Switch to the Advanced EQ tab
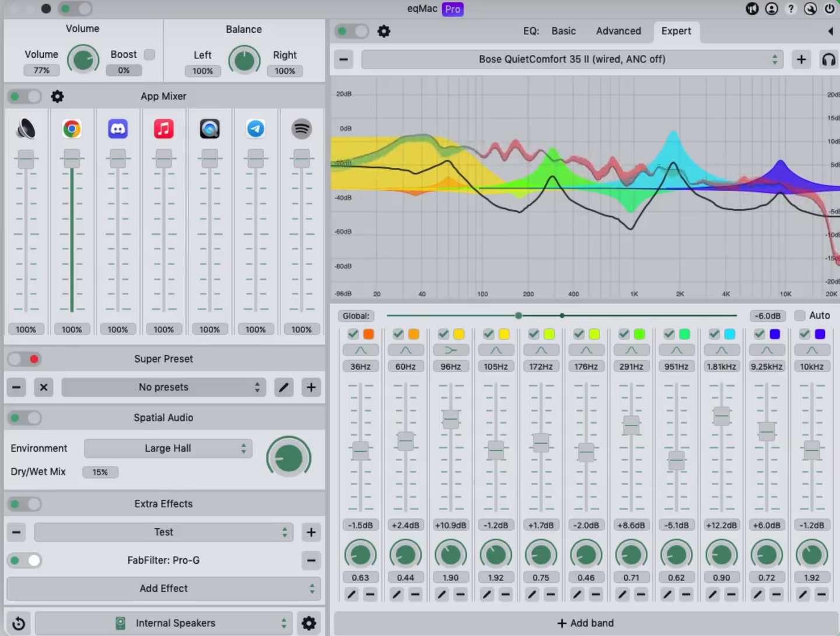The image size is (840, 636). coord(618,31)
